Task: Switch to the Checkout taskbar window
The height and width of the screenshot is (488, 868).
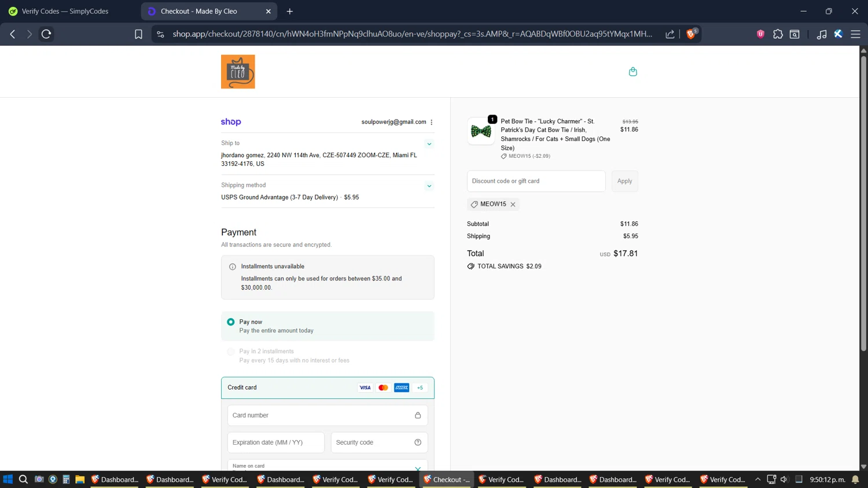Action: click(x=447, y=479)
